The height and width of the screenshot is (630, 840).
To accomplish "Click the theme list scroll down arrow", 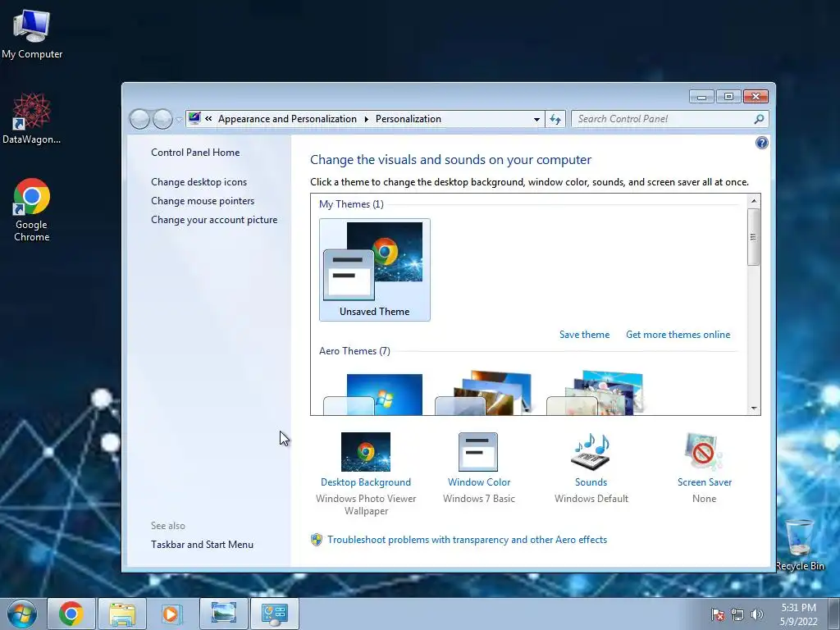I will coord(754,409).
